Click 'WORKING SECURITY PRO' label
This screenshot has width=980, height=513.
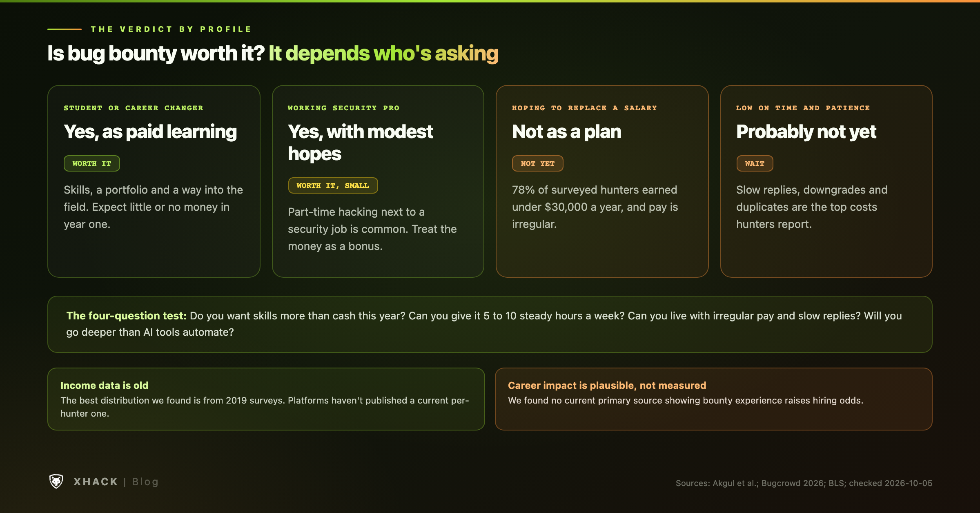[x=344, y=108]
